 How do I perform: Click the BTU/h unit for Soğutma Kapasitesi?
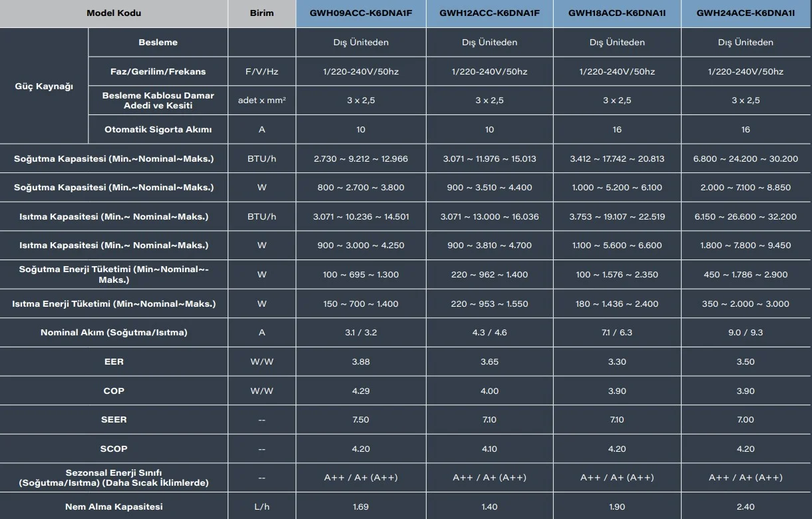pyautogui.click(x=262, y=158)
